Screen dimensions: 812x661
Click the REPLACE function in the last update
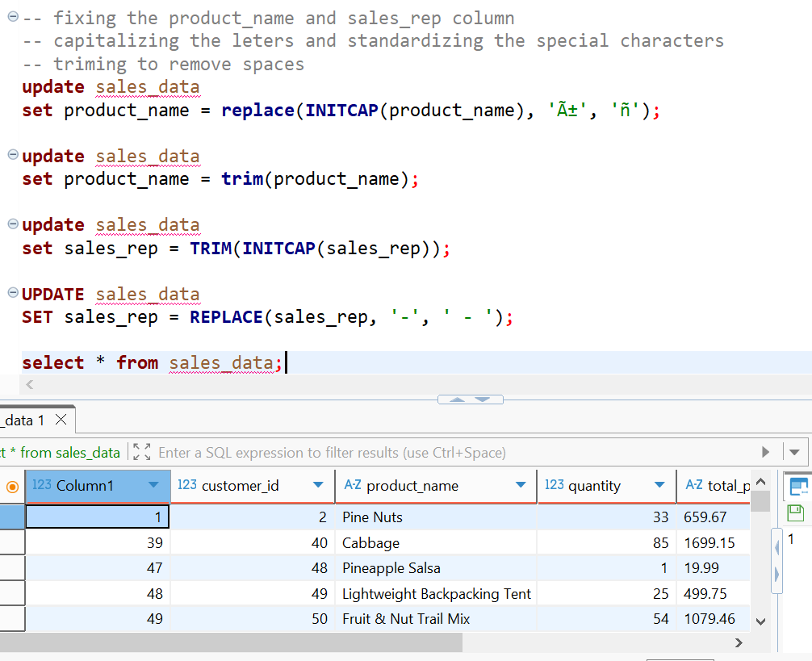[x=226, y=317]
